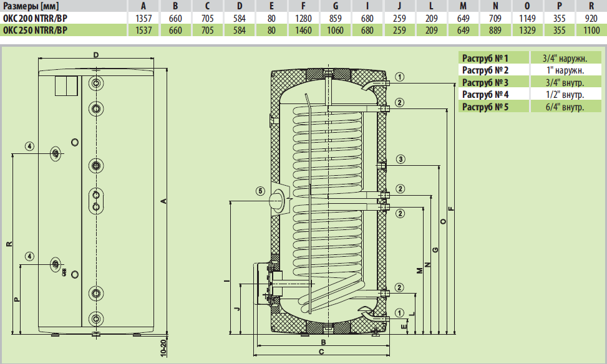Image resolution: width=607 pixels, height=364 pixels.
Task: Click the topmost callout circle 1
Action: pyautogui.click(x=400, y=77)
